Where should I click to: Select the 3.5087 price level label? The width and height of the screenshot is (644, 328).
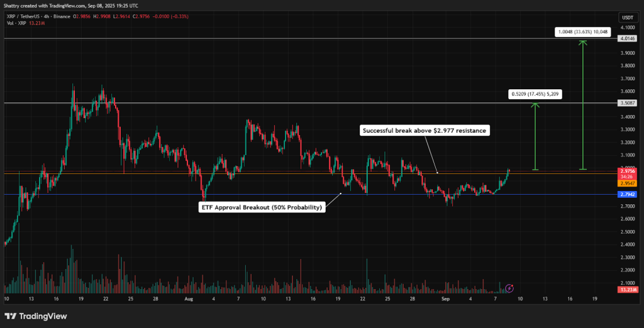628,102
